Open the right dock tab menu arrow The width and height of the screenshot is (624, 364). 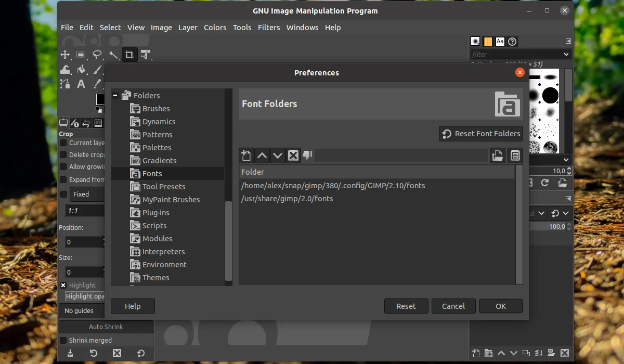coord(568,41)
